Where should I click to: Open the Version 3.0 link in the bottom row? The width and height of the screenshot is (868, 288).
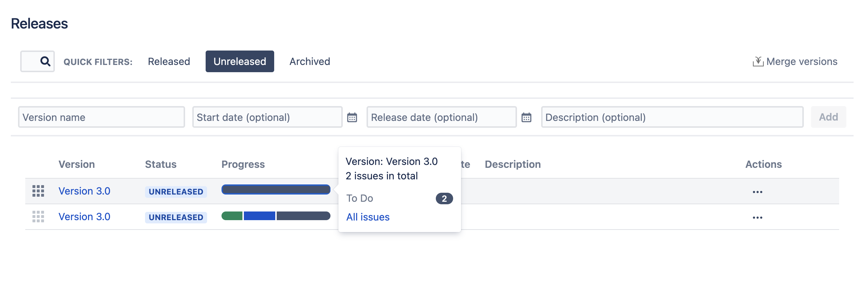[84, 217]
